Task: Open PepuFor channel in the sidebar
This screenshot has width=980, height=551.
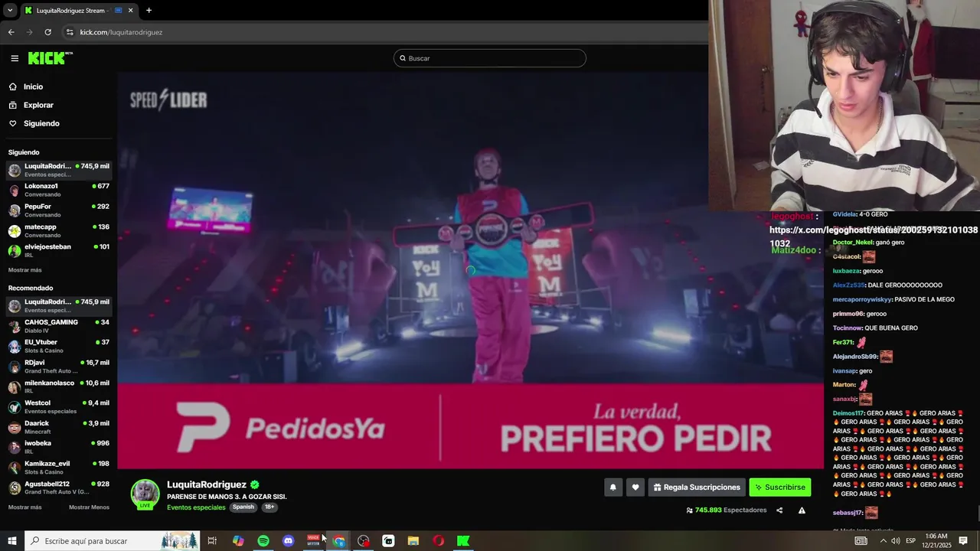Action: coord(59,210)
